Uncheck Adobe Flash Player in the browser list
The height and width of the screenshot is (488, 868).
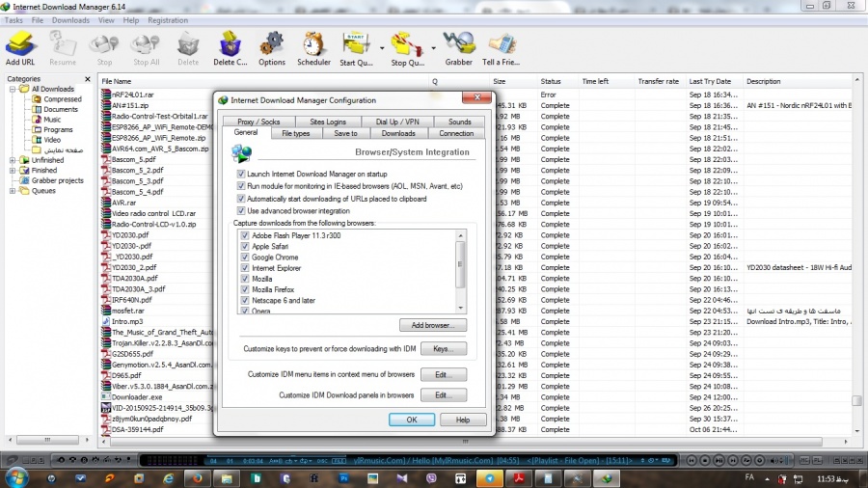(245, 235)
